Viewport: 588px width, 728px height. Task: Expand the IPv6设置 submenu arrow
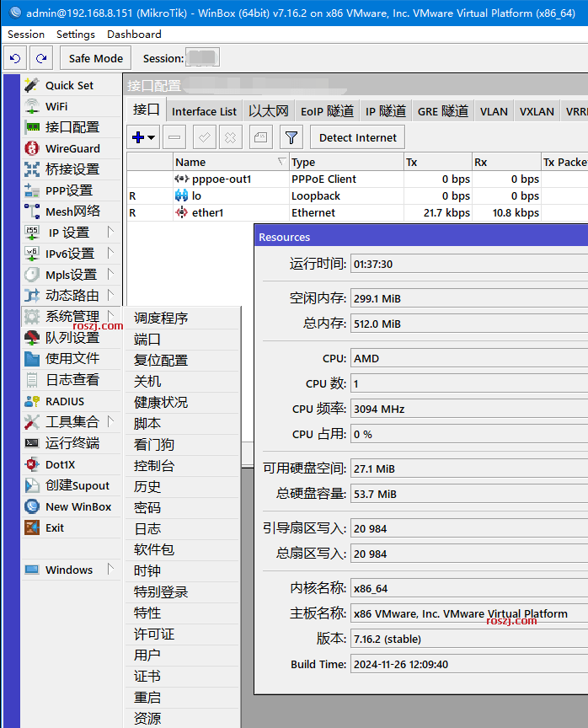[x=110, y=253]
